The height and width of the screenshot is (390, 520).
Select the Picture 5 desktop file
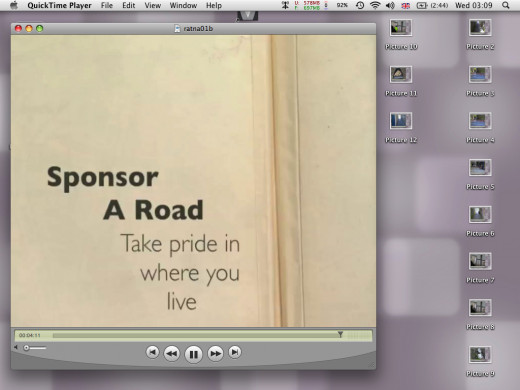click(480, 175)
